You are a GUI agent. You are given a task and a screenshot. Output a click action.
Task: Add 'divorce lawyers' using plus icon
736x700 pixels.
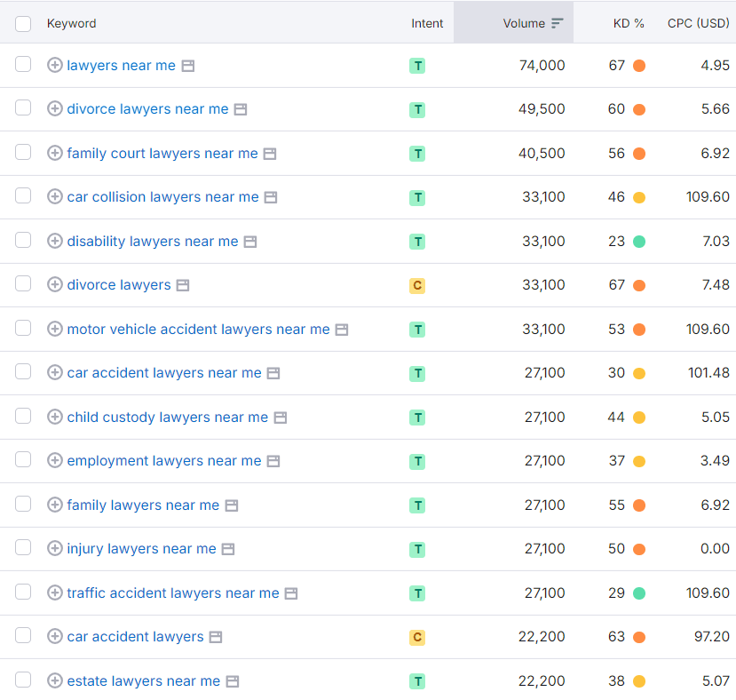(x=55, y=284)
